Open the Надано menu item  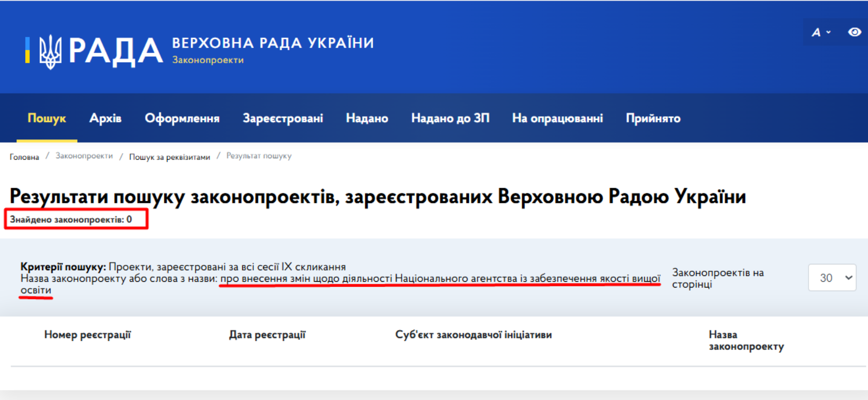click(367, 118)
